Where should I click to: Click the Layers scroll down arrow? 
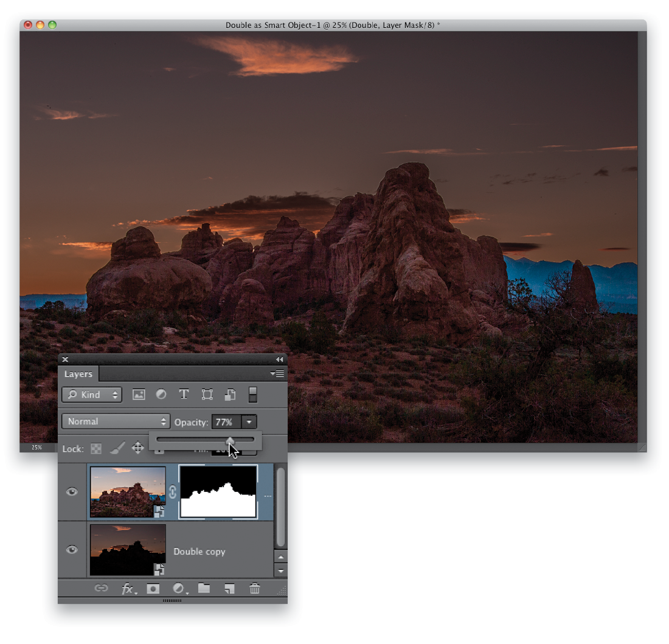tap(280, 570)
